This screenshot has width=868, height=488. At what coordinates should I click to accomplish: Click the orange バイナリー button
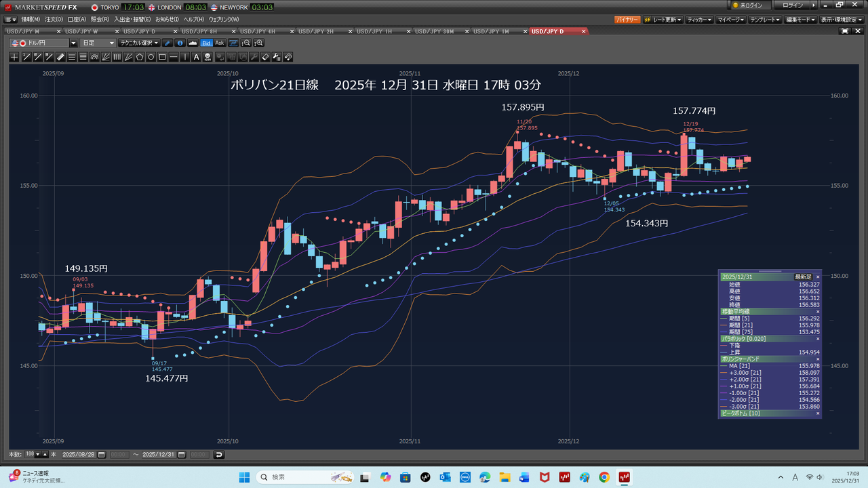[x=627, y=20]
